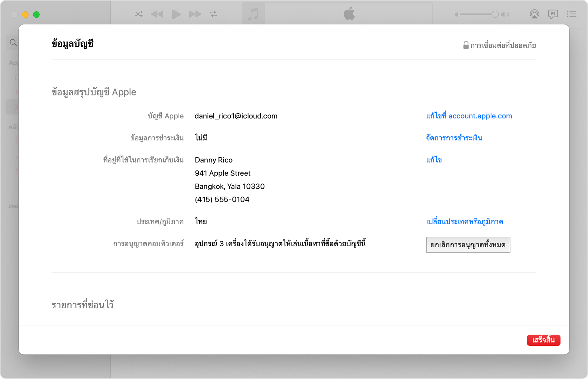
Task: Click the secure connection lock icon
Action: coord(466,45)
